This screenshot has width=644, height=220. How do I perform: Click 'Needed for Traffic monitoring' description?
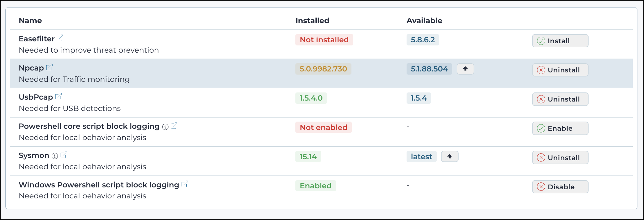click(x=74, y=79)
